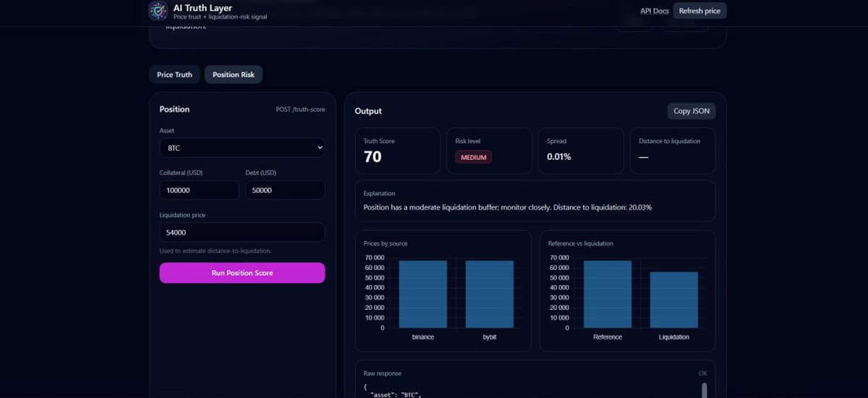Screen dimensions: 868x398
Task: Click the Output panel heading
Action: pos(368,111)
